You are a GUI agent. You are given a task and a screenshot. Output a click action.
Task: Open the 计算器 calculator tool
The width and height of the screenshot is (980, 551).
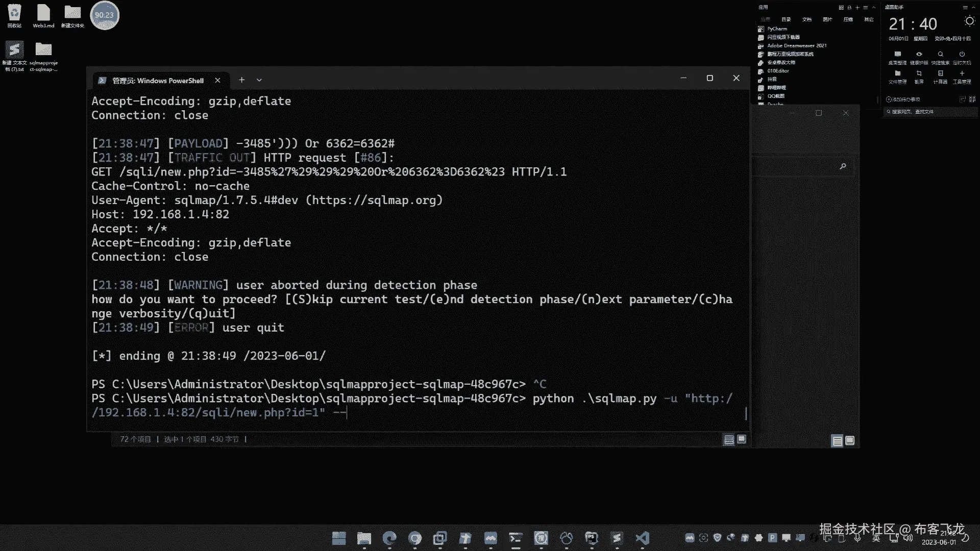pyautogui.click(x=940, y=74)
